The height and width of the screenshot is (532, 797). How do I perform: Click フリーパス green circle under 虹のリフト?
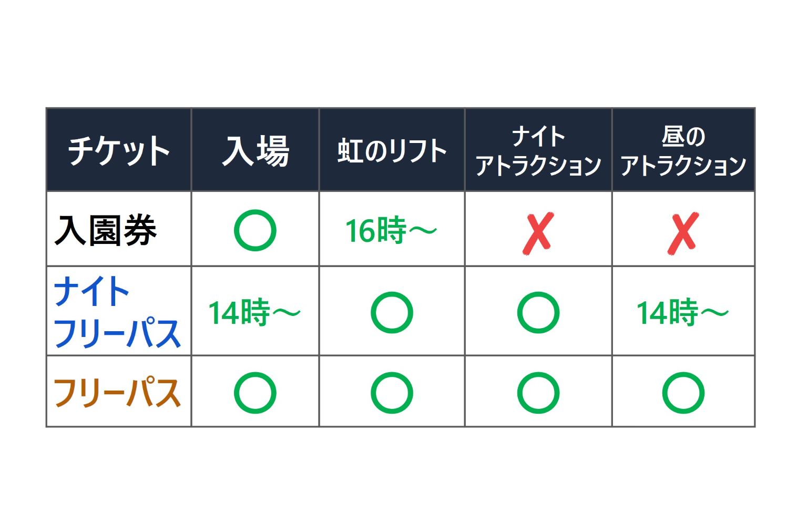coord(392,393)
